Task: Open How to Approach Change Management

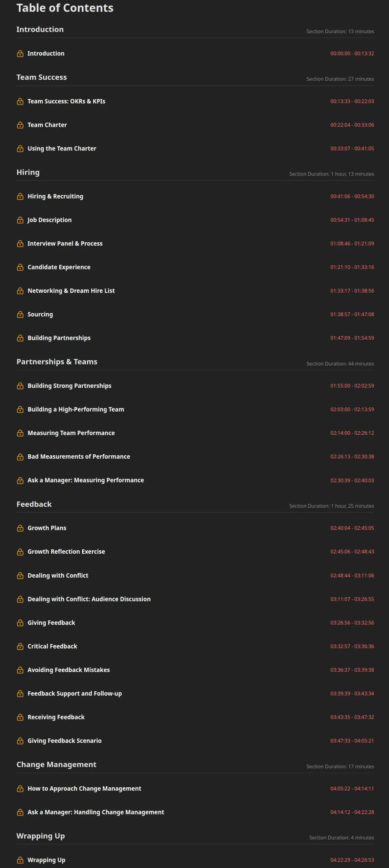Action: pos(84,789)
